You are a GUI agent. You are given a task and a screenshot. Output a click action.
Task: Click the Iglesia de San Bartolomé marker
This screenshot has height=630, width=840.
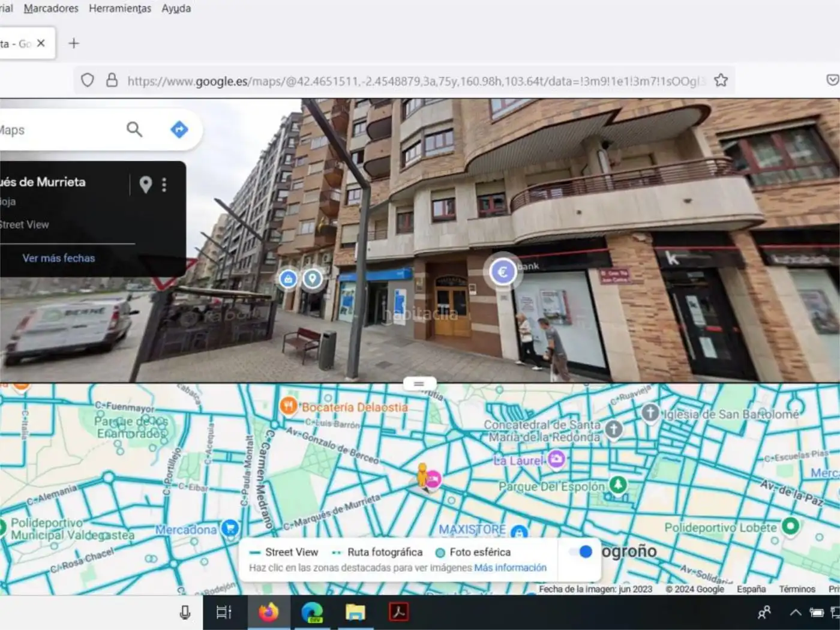[x=650, y=413]
